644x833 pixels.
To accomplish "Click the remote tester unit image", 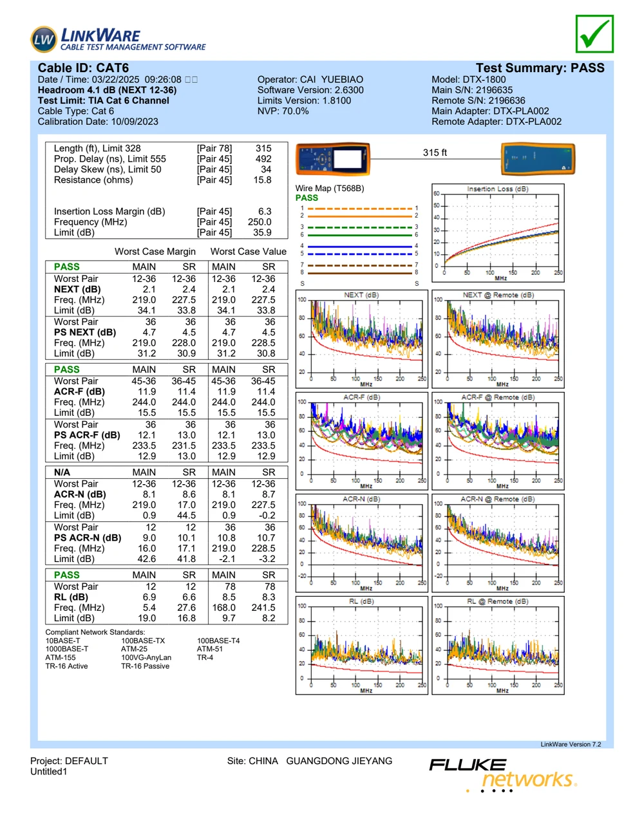I will point(538,158).
